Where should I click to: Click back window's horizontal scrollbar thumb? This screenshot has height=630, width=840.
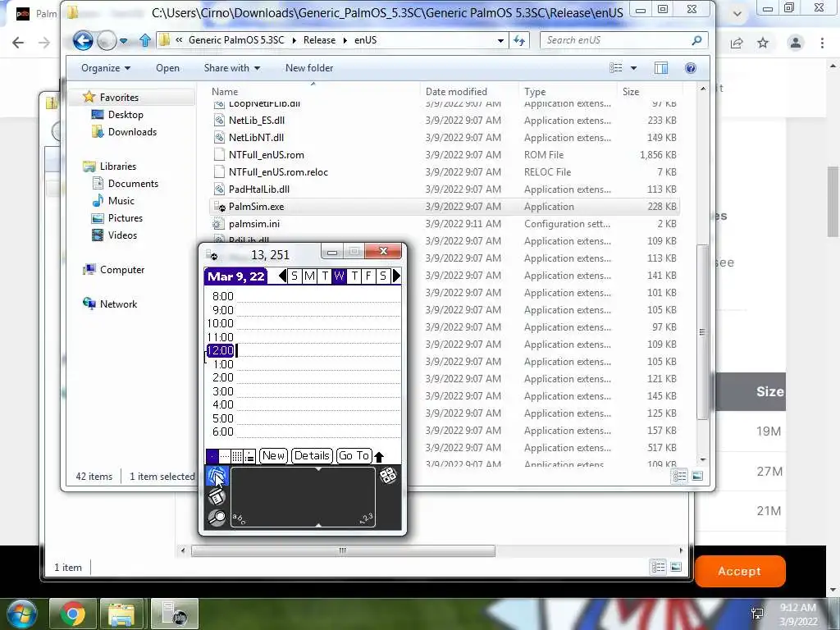coord(343,550)
